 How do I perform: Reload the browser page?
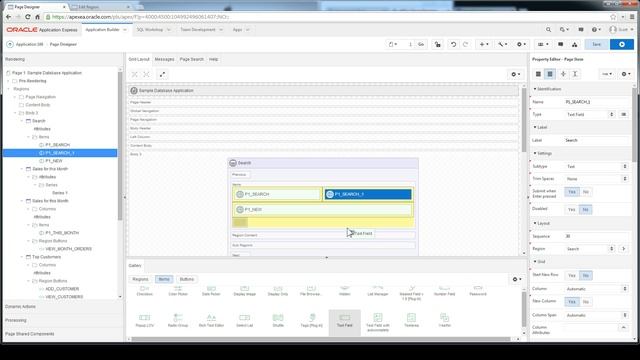(x=27, y=17)
